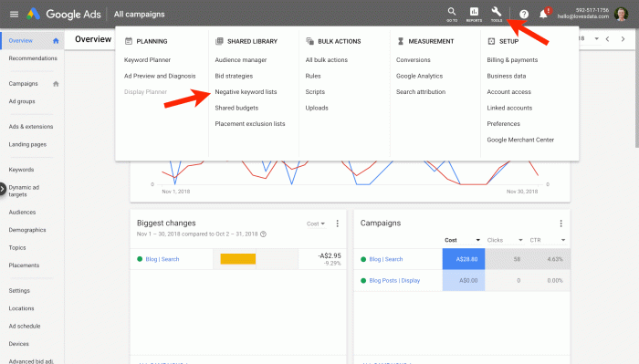This screenshot has width=639, height=364.
Task: Open the Tools wrench icon
Action: (x=496, y=14)
